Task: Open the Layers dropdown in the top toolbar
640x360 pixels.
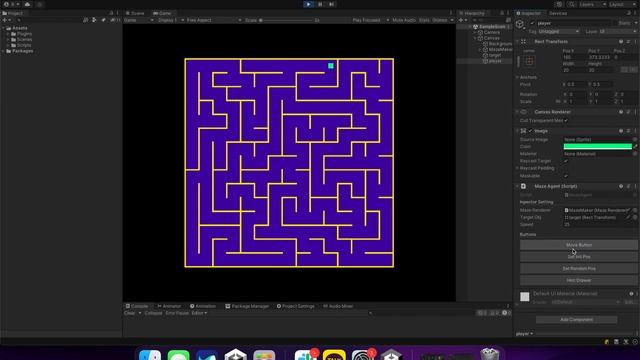Action: click(x=592, y=4)
